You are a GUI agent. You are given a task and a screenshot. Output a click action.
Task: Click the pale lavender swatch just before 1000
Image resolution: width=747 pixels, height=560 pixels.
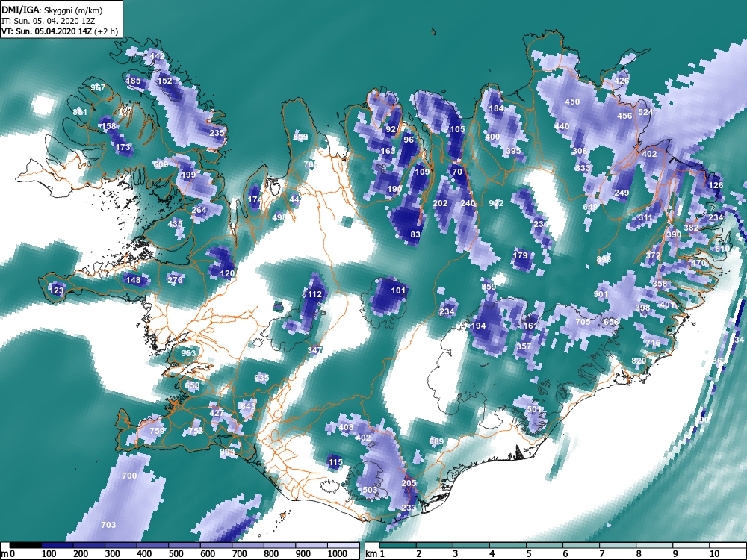311,545
